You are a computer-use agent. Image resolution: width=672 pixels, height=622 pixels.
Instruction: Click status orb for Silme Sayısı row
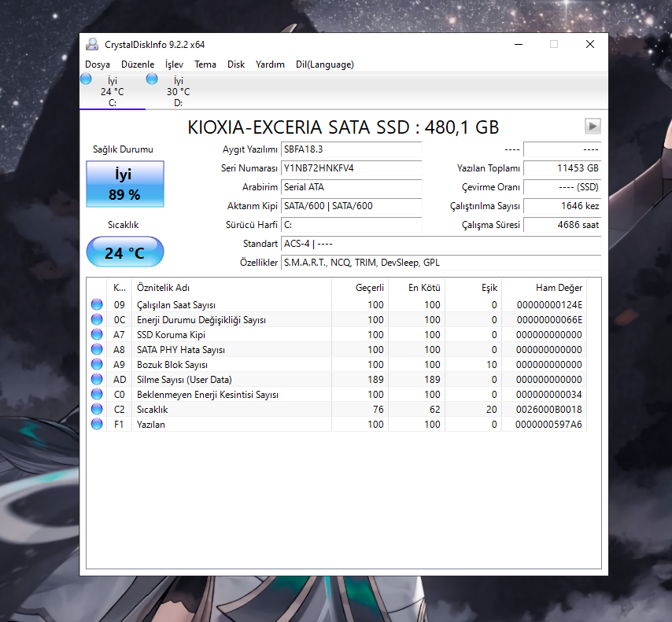[x=97, y=379]
